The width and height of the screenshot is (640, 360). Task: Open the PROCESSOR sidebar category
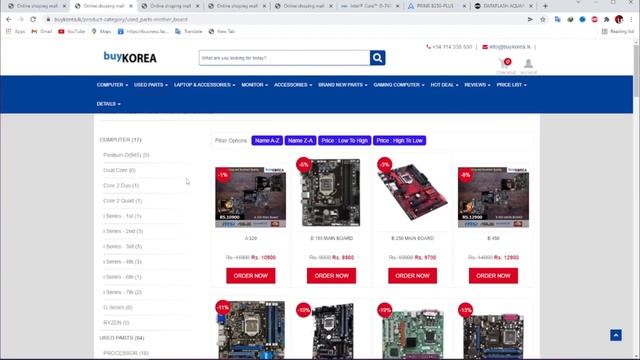[126, 353]
